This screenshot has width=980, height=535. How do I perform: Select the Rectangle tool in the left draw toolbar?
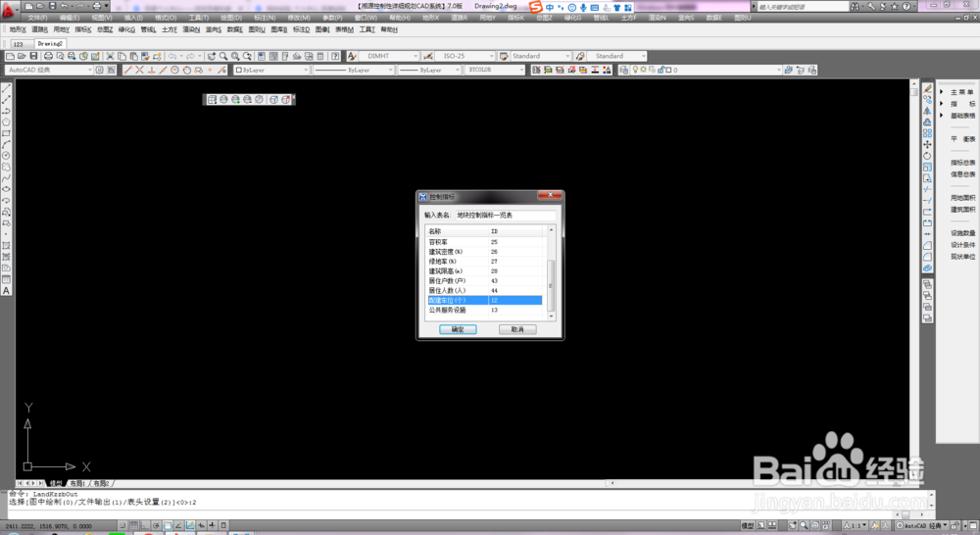6,133
